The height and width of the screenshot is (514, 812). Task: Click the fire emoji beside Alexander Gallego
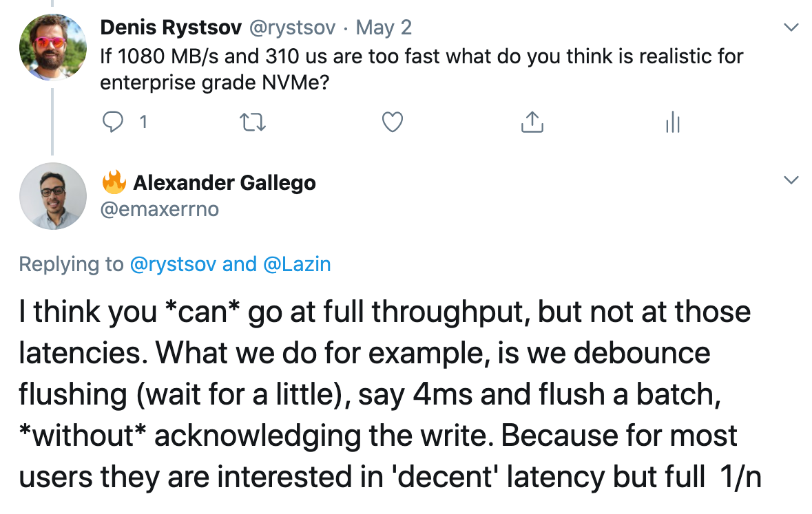pyautogui.click(x=114, y=182)
